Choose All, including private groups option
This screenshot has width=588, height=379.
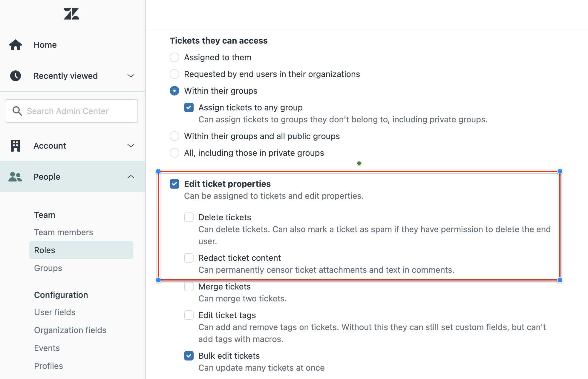(174, 153)
